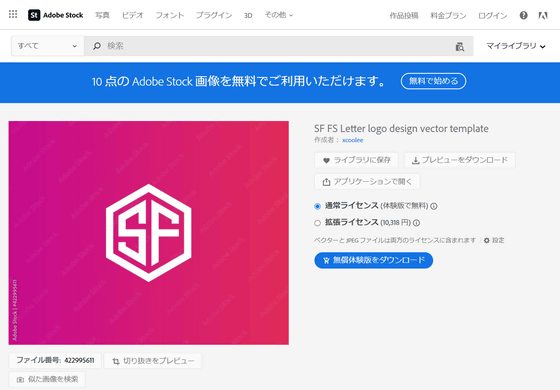560x390 pixels.
Task: Click the 無料で始める banner button
Action: pyautogui.click(x=433, y=81)
